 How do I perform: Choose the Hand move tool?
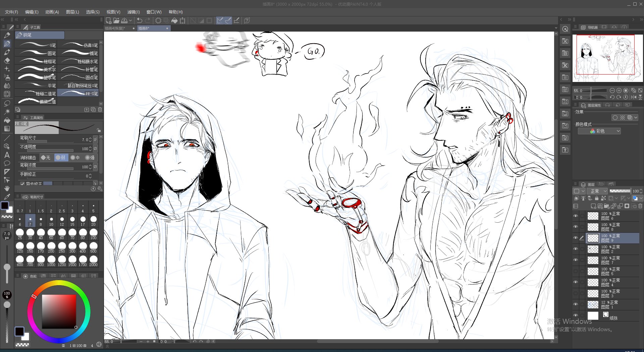(7, 188)
